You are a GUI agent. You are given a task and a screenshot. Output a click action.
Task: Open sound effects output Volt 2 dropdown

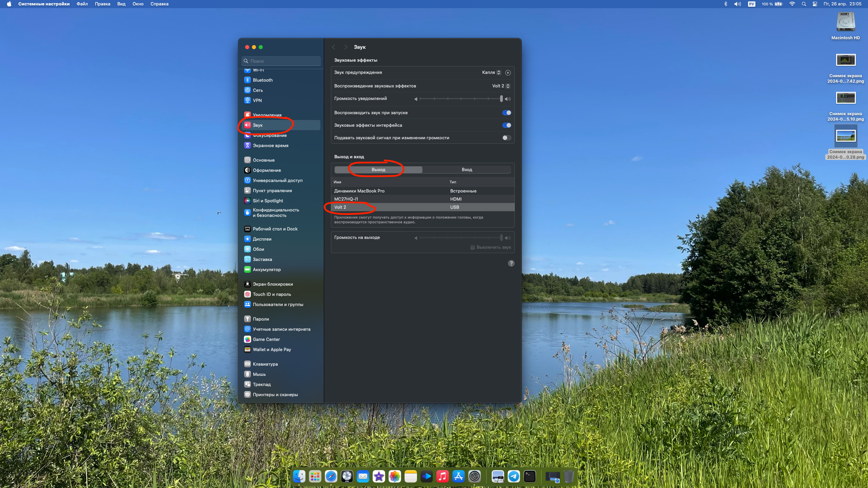point(501,86)
